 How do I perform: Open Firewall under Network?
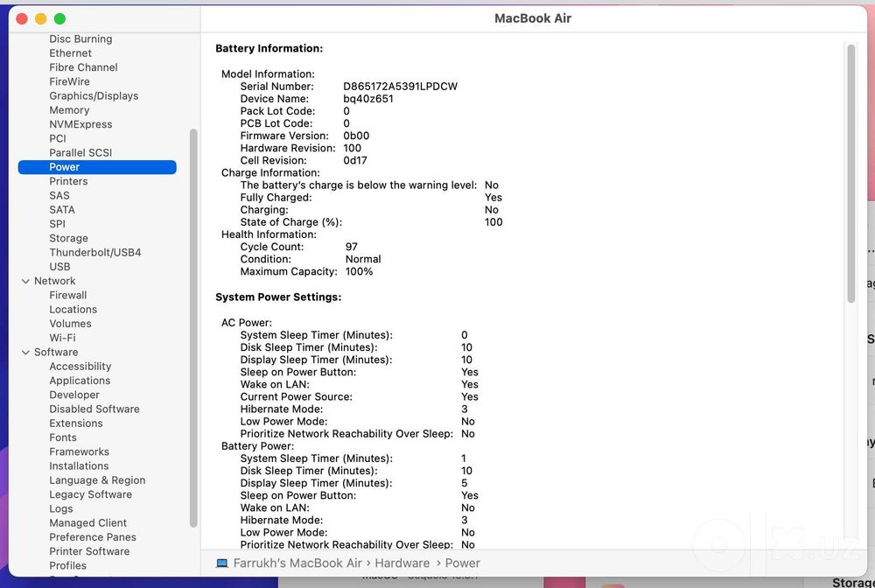point(67,295)
